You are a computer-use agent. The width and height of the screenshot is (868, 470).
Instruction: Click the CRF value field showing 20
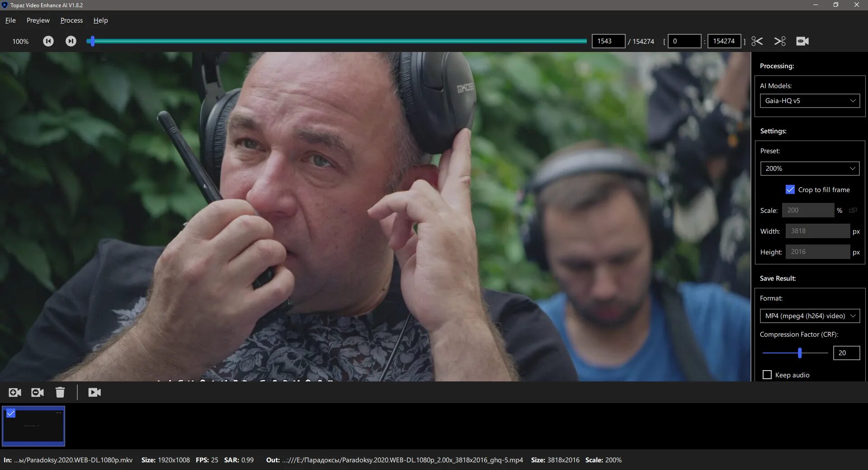pyautogui.click(x=846, y=353)
